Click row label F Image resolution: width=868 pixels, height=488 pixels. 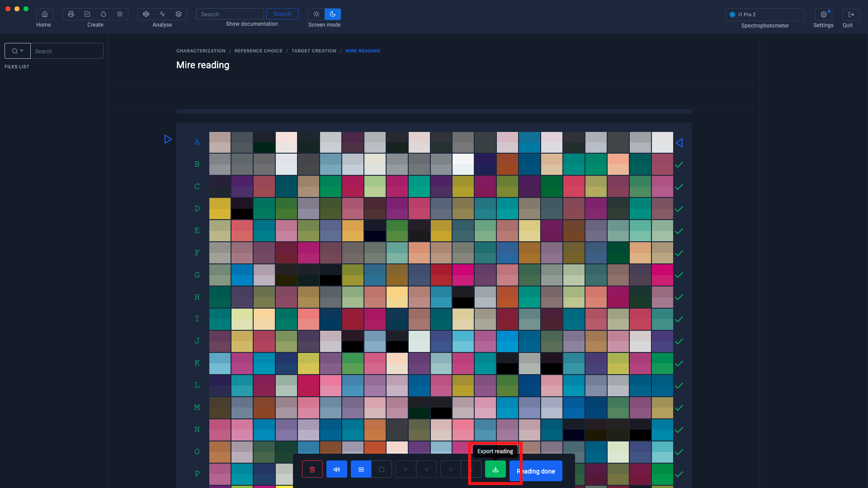(x=197, y=253)
